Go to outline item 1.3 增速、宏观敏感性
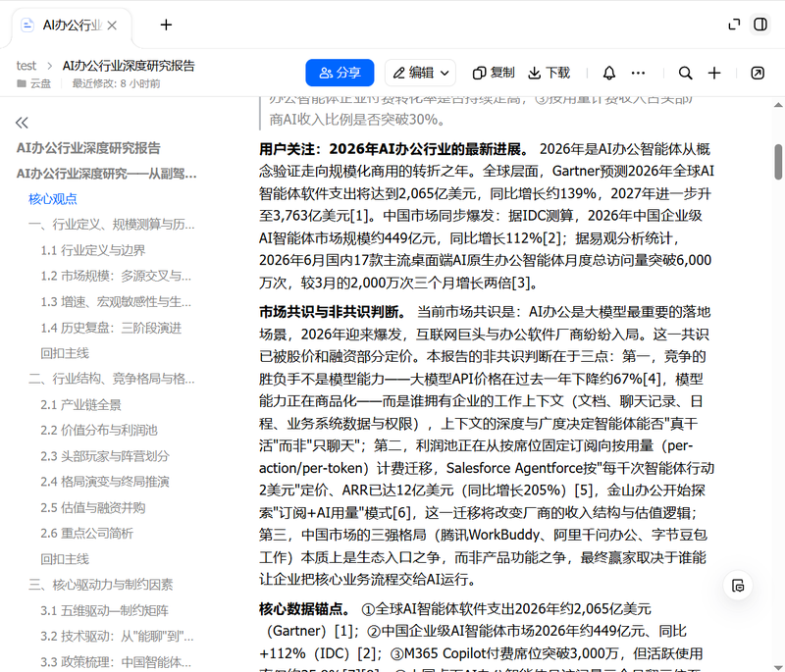Screen dimensions: 785x672 116,302
